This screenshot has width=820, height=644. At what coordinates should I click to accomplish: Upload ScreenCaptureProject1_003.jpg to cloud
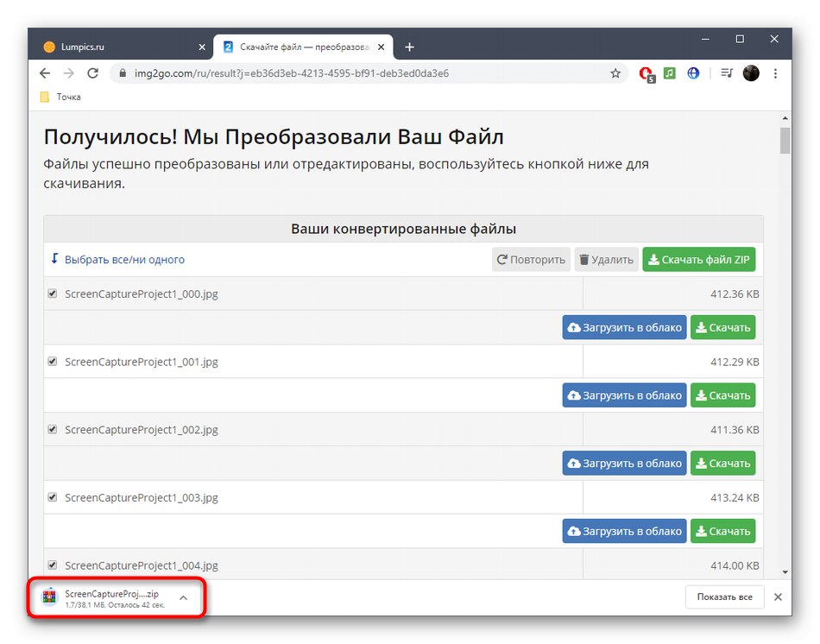[624, 532]
